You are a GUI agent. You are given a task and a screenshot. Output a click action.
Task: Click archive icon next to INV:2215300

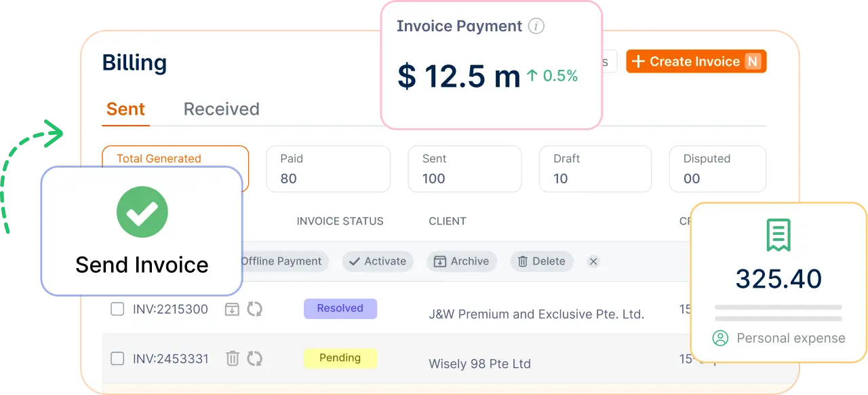(x=232, y=309)
